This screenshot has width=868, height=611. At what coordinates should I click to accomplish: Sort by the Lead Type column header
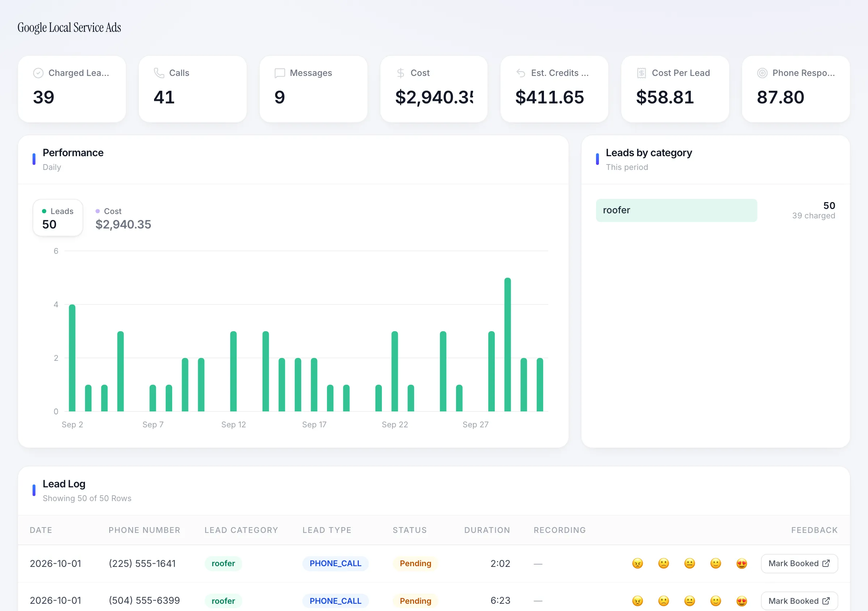point(327,530)
